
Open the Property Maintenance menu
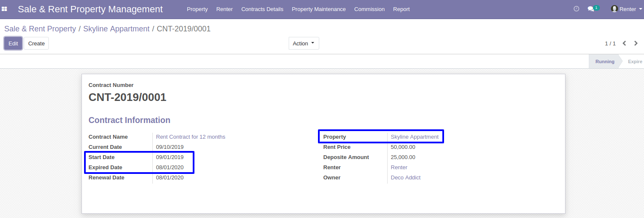319,9
